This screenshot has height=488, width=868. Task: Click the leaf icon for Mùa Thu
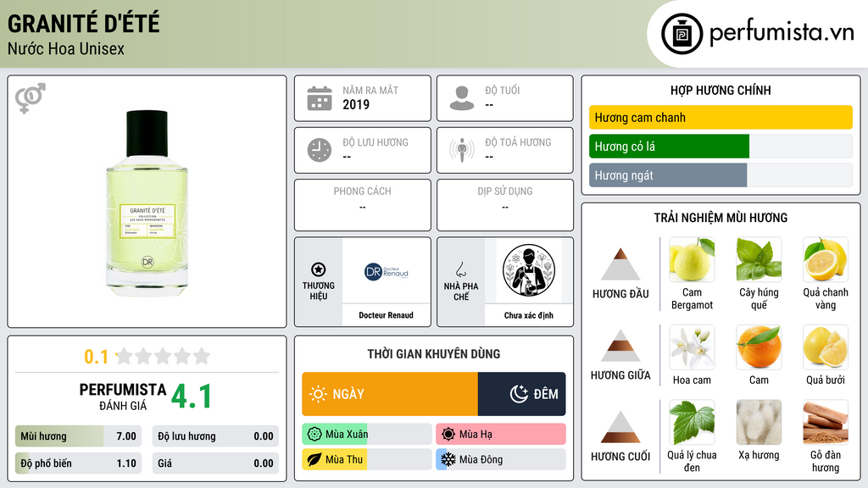(x=314, y=459)
